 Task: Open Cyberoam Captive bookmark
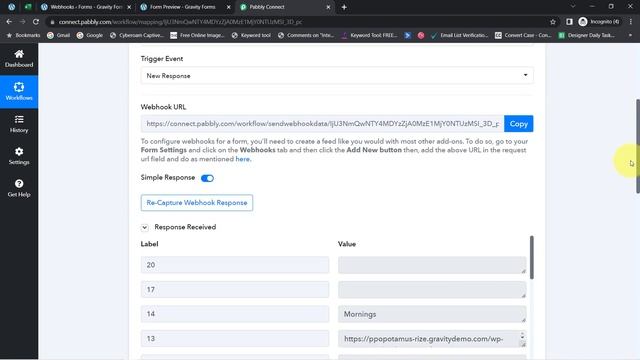point(137,35)
